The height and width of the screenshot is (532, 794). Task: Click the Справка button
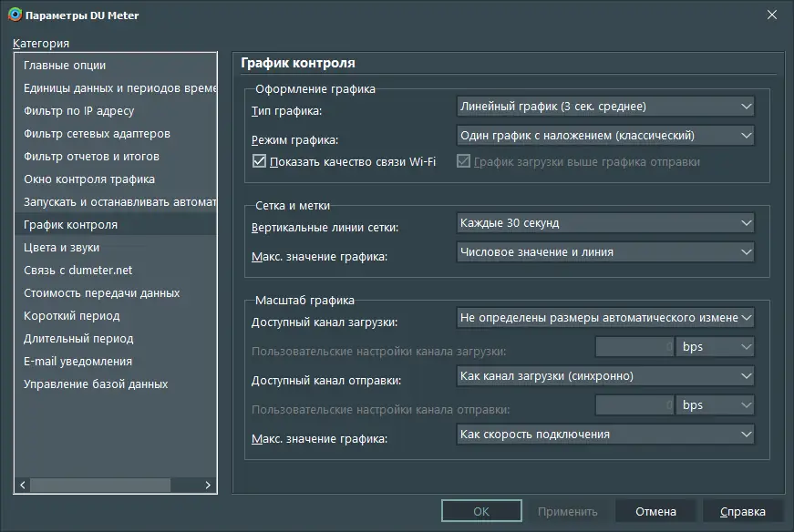pyautogui.click(x=742, y=512)
